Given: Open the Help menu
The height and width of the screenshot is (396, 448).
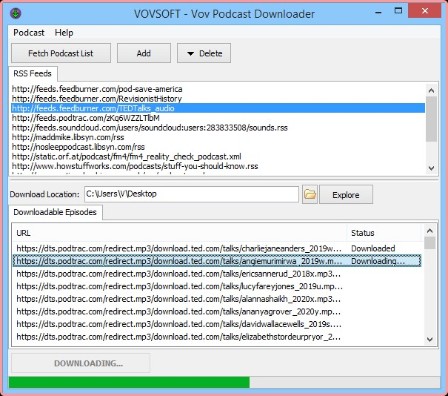Looking at the screenshot, I should pos(64,33).
